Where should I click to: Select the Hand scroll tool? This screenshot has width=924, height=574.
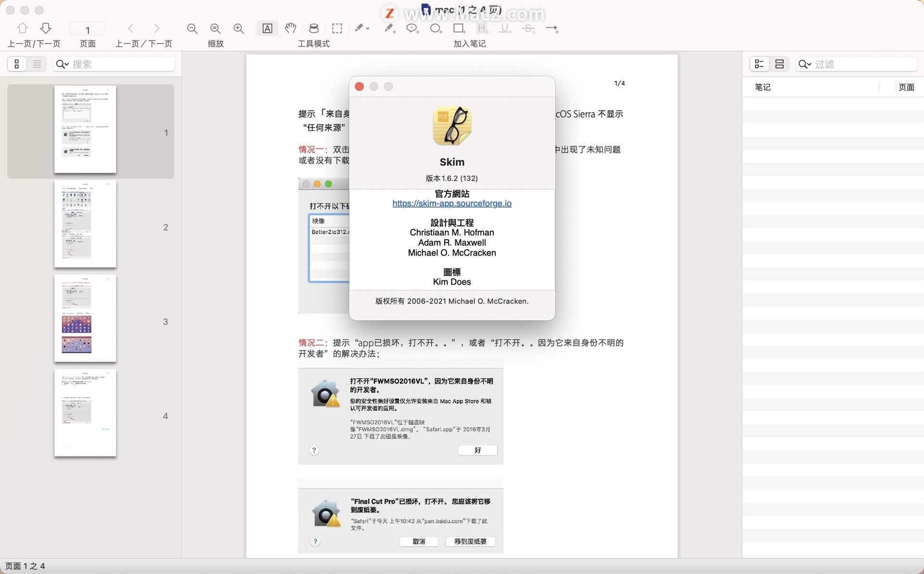pos(290,28)
